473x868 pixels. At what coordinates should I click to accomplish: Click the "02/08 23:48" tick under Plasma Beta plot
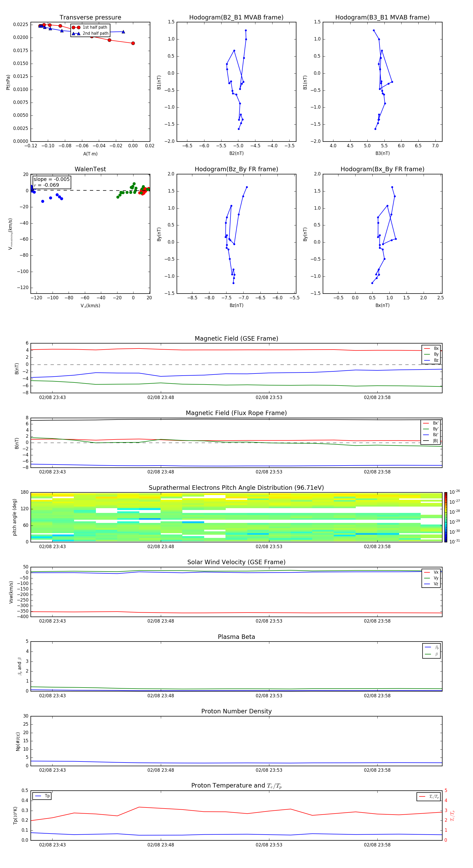pos(161,696)
